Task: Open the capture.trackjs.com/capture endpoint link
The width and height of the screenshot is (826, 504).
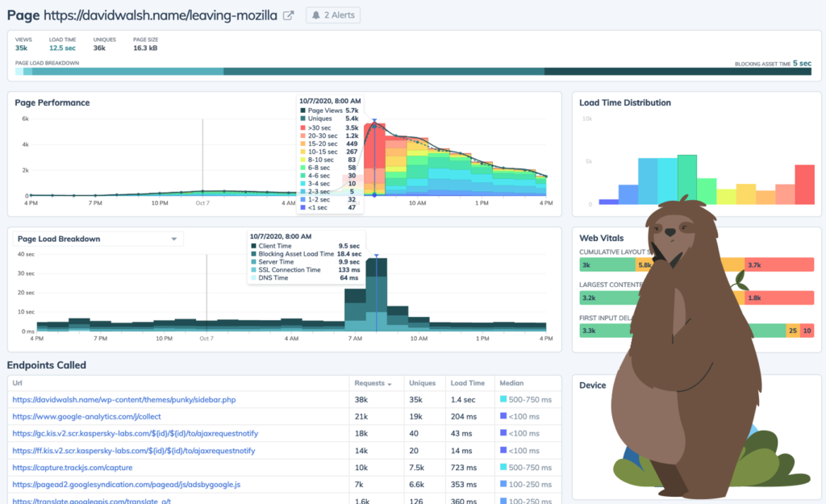Action: [72, 468]
